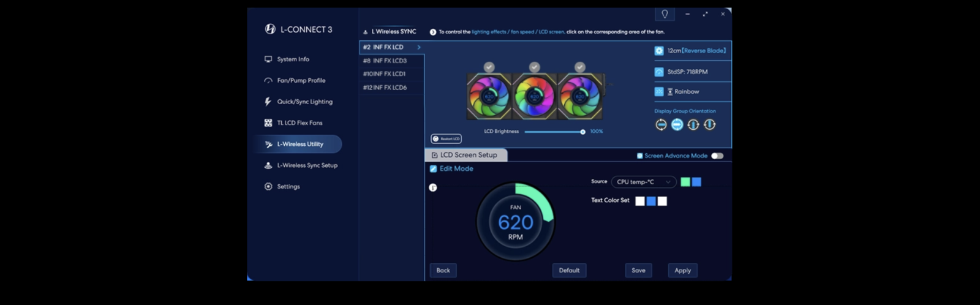Click the Rainbow lighting effect icon
The width and height of the screenshot is (980, 305).
(659, 91)
